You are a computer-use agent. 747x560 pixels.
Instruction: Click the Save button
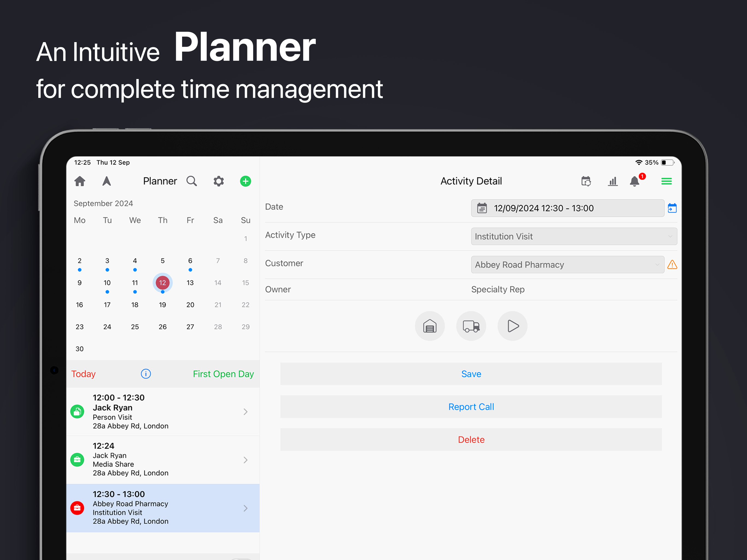pyautogui.click(x=471, y=374)
